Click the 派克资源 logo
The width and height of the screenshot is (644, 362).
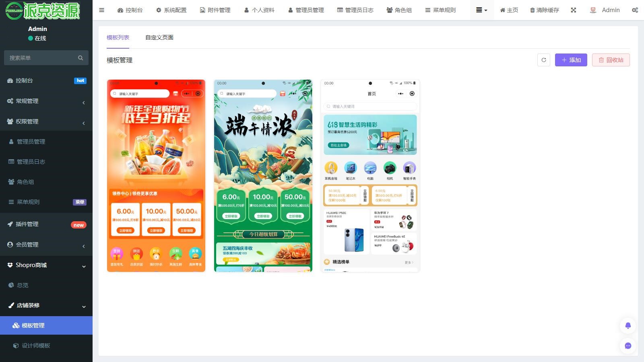tap(43, 10)
